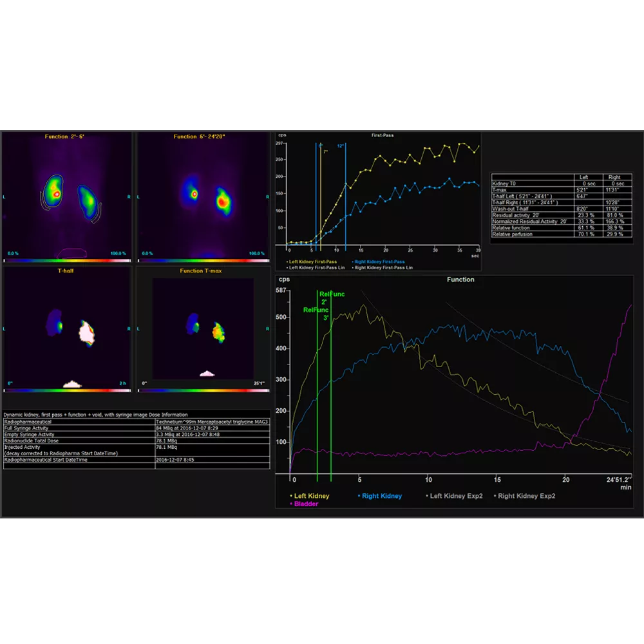Click the Left Kidney Exp2 legend entry
Viewport: 644px width, 644px height.
point(454,496)
